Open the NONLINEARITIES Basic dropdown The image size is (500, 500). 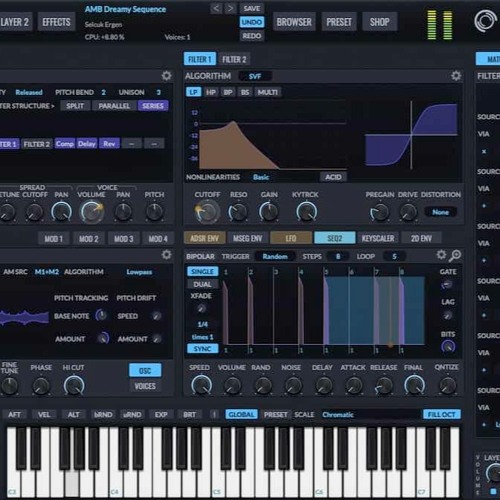click(x=261, y=177)
